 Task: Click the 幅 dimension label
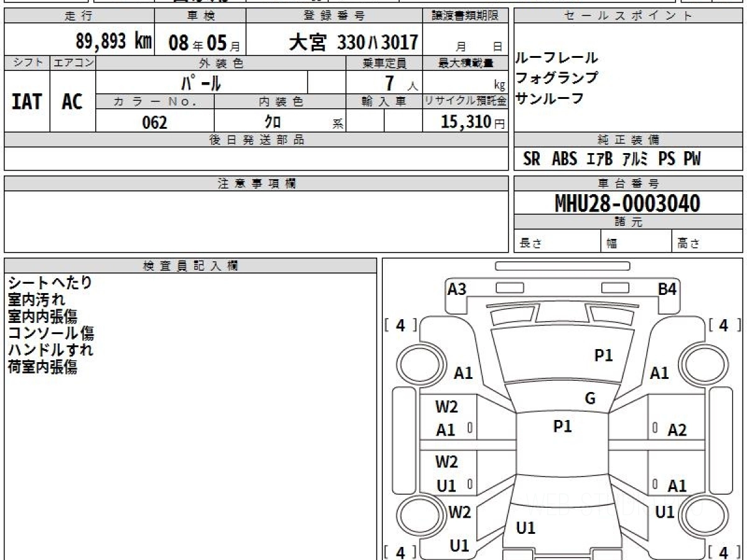tap(612, 244)
